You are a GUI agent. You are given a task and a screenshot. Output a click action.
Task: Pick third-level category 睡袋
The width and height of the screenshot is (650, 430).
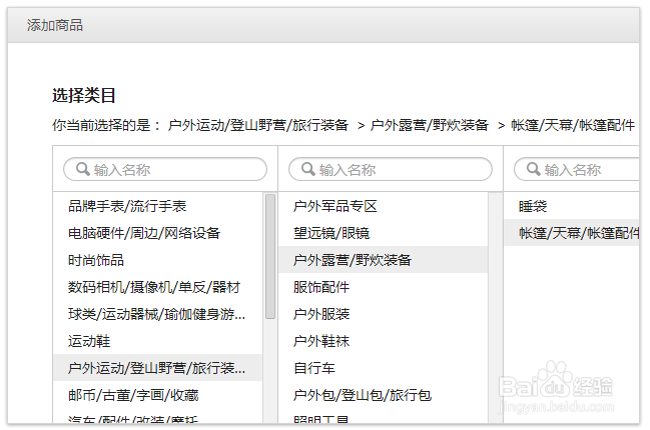click(x=572, y=206)
